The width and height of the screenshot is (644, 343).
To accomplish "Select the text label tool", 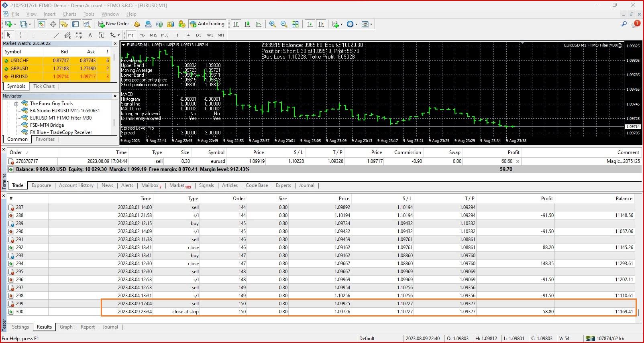I will point(102,35).
